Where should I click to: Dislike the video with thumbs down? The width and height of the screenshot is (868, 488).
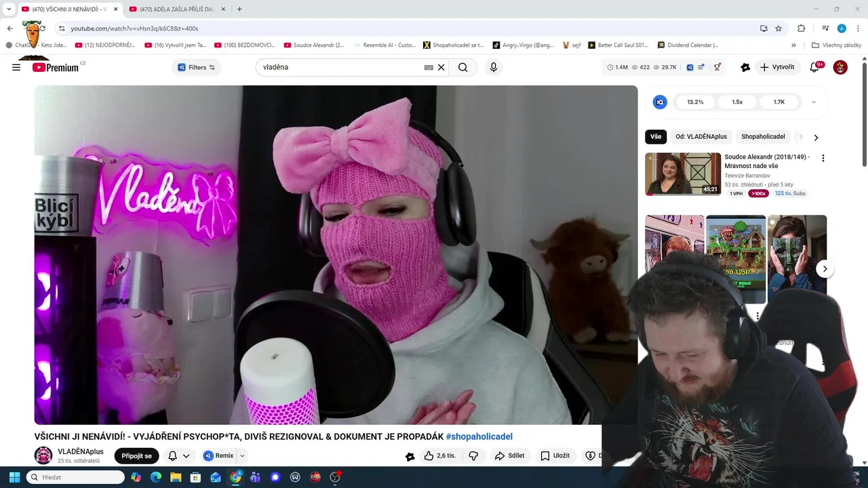click(473, 456)
